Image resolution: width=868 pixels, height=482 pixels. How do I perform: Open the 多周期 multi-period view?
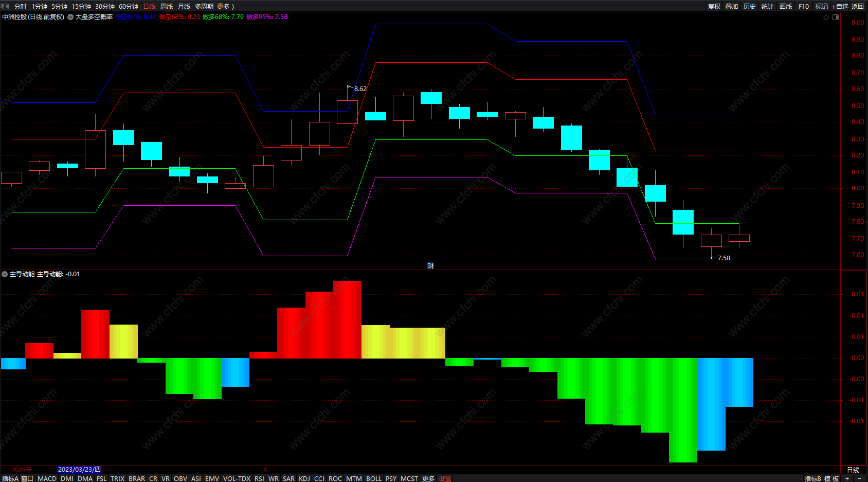(x=204, y=7)
